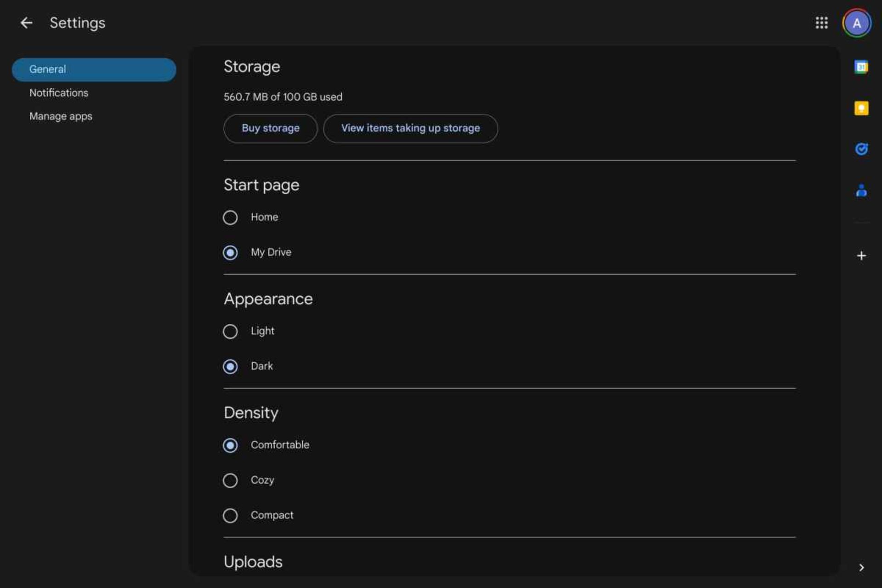Select the Home start page option
This screenshot has height=588, width=882.
[x=230, y=216]
